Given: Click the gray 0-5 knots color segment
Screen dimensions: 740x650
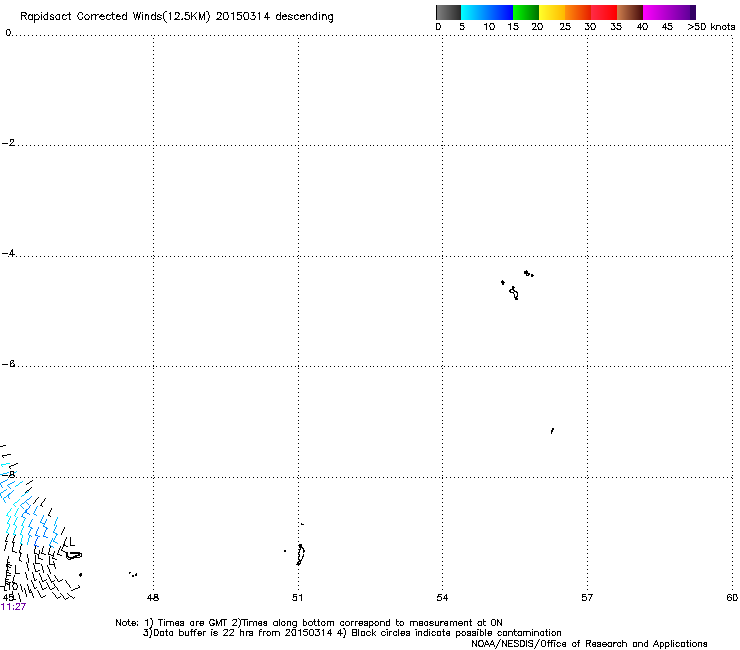Looking at the screenshot, I should click(448, 12).
